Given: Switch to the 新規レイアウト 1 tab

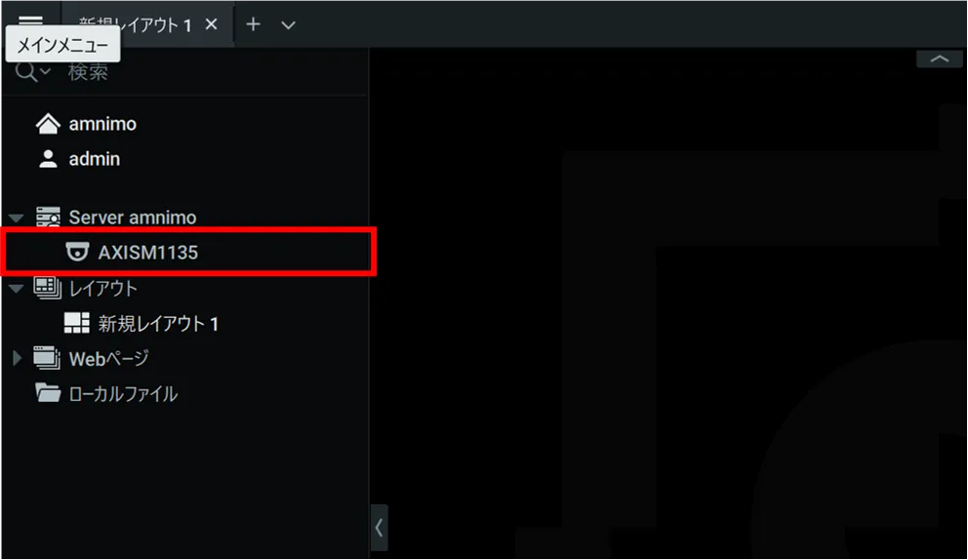Looking at the screenshot, I should pyautogui.click(x=136, y=24).
